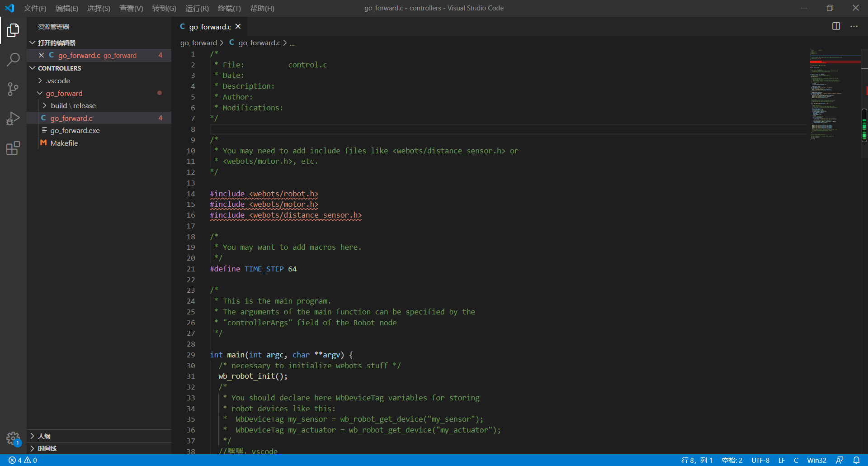Open the 运行 menu
Screen dimensions: 868x466
pyautogui.click(x=196, y=8)
